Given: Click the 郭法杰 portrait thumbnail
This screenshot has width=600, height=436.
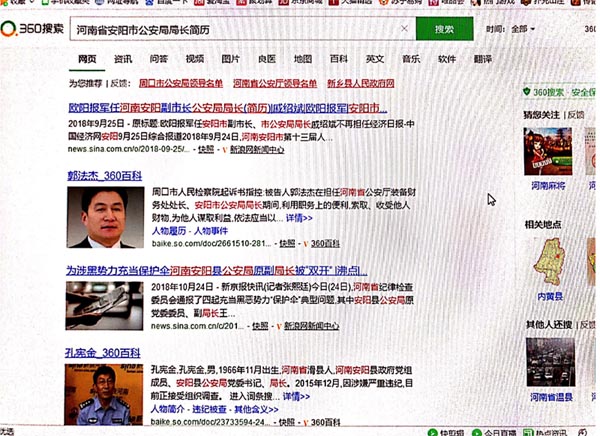Looking at the screenshot, I should (x=109, y=218).
